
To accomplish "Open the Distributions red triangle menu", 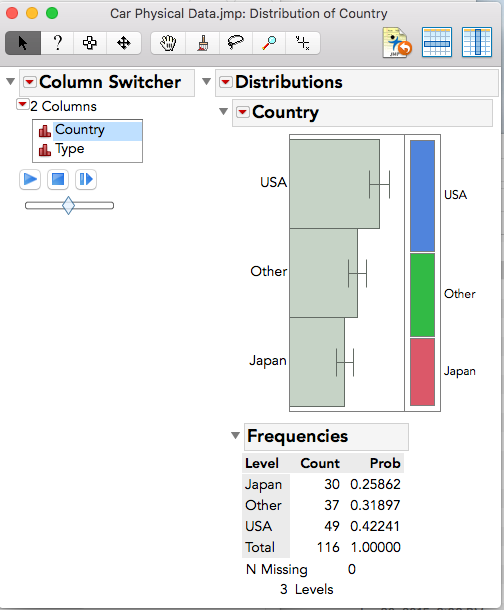I will pos(226,82).
